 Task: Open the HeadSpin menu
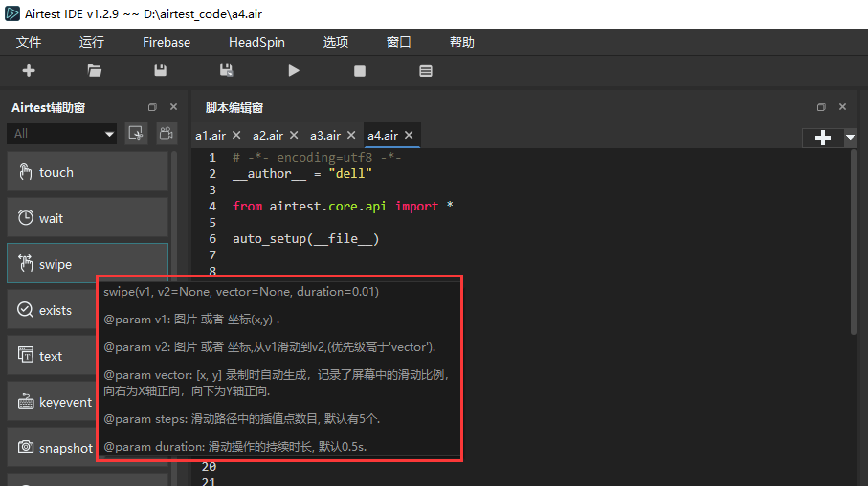[256, 43]
